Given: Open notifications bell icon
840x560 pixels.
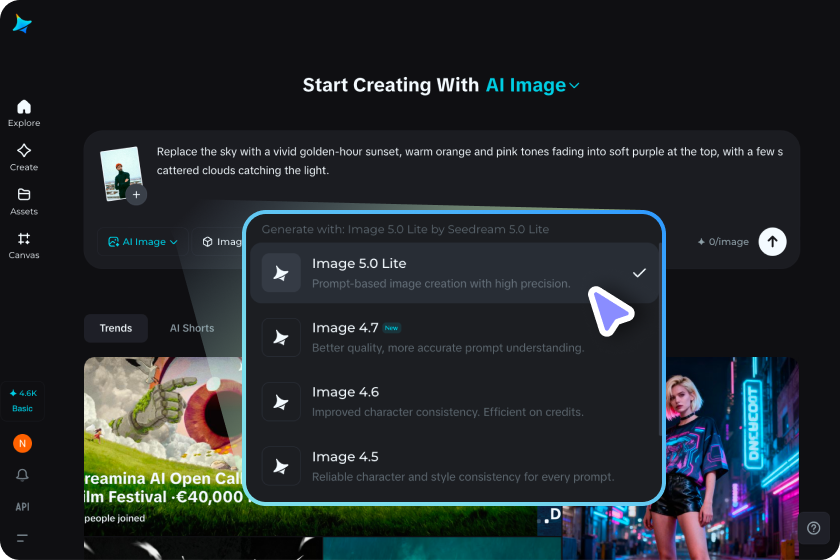Looking at the screenshot, I should [x=22, y=475].
